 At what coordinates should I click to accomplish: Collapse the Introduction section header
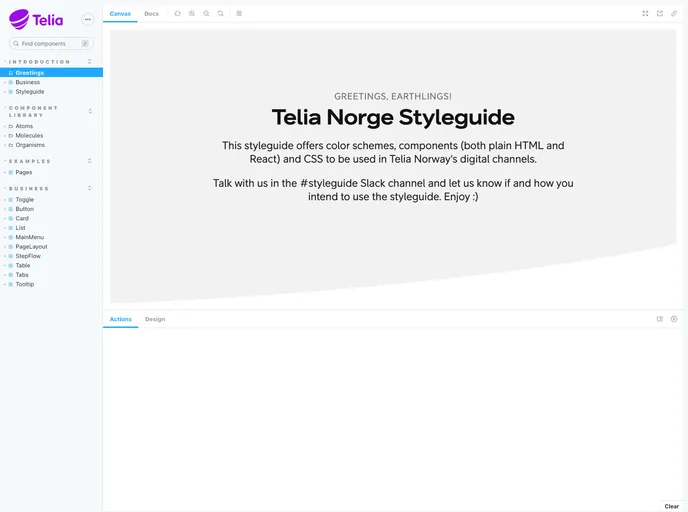click(39, 62)
